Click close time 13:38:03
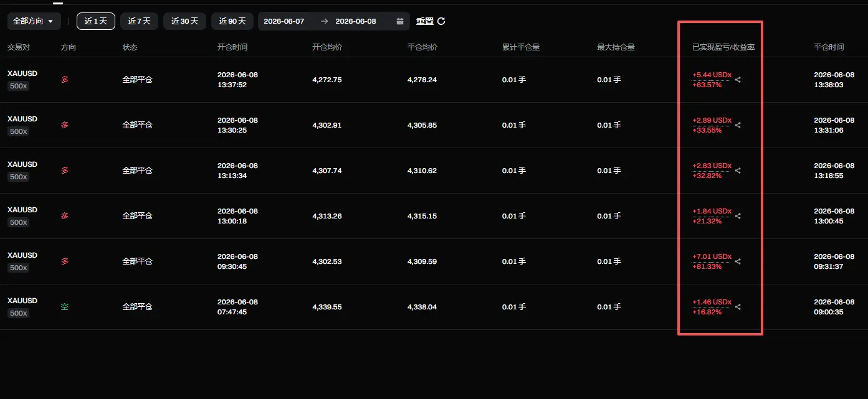This screenshot has height=399, width=868. coord(829,85)
